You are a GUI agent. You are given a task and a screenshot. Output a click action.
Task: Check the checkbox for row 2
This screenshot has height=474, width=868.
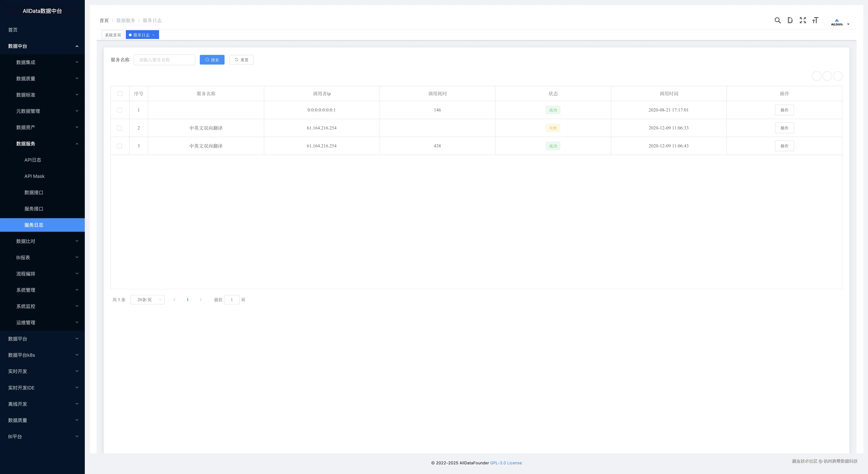pos(119,128)
